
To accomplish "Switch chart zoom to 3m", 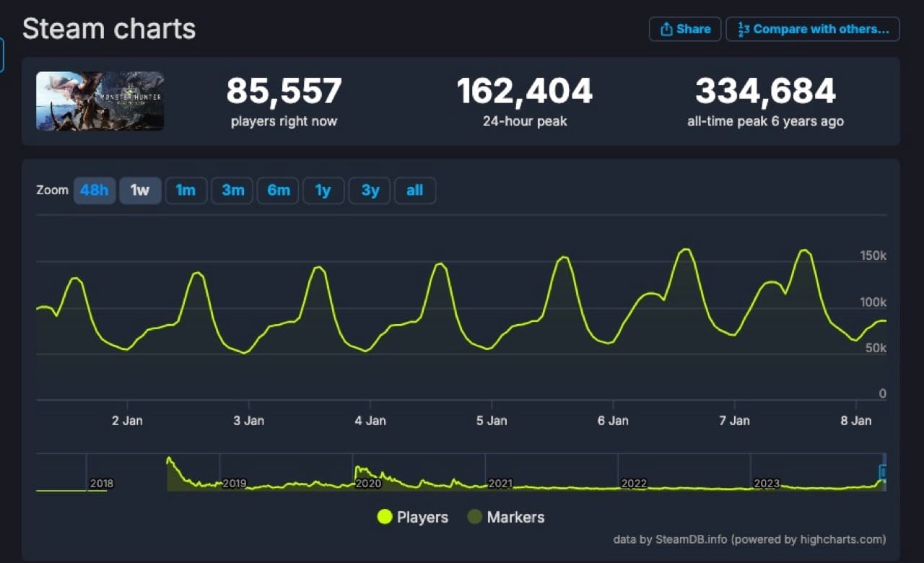I will click(232, 191).
